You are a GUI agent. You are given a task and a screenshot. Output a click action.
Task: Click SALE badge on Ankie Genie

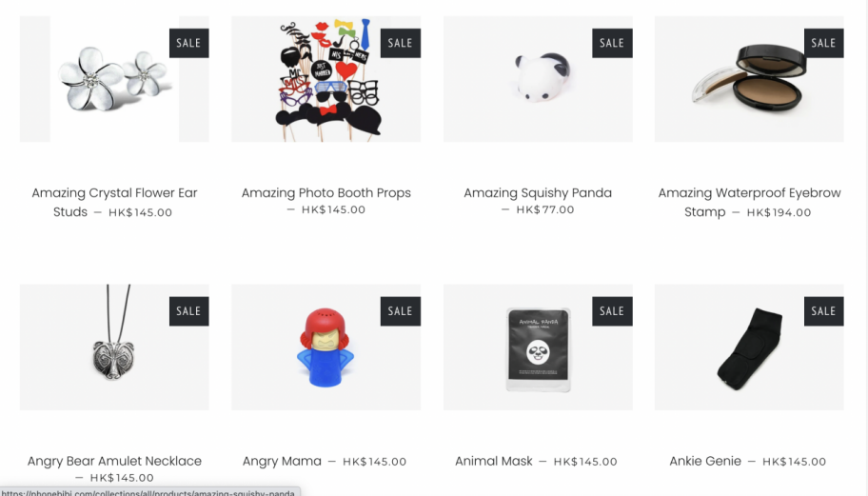pos(823,311)
